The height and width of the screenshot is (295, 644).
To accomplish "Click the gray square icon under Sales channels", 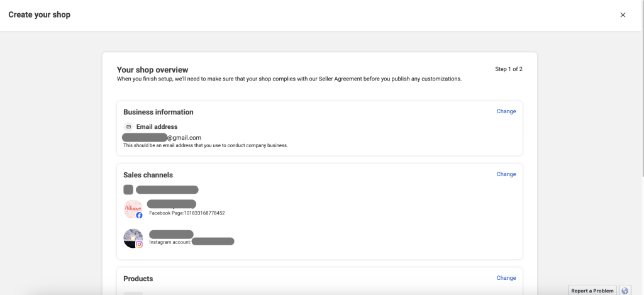I will coord(128,189).
